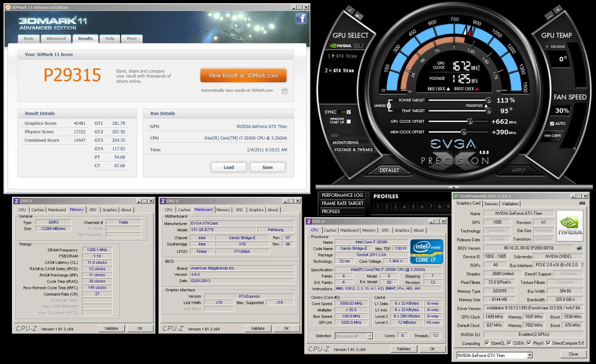Screen dimensions: 596x364
Task: Uncheck the fan speed AUTO checkbox
Action: 552,123
